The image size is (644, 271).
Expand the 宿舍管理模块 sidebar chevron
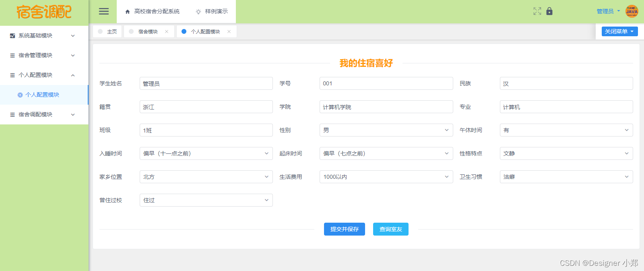click(x=73, y=56)
